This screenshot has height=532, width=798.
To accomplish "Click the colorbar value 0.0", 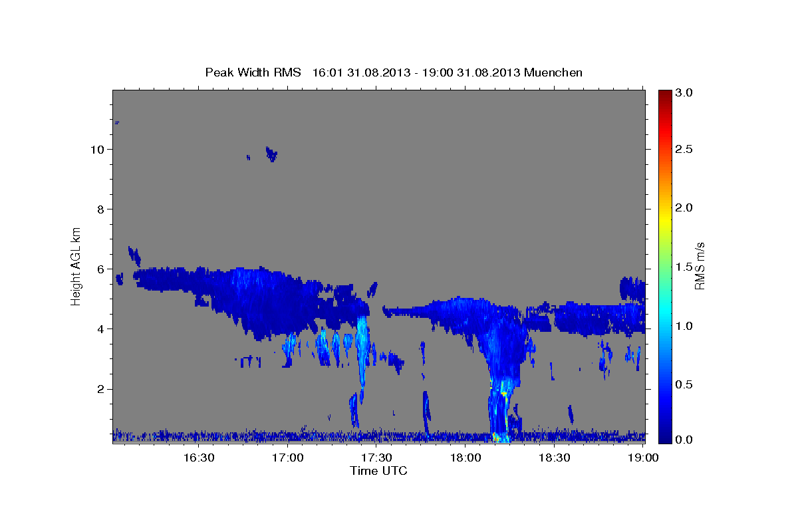I will pos(685,440).
